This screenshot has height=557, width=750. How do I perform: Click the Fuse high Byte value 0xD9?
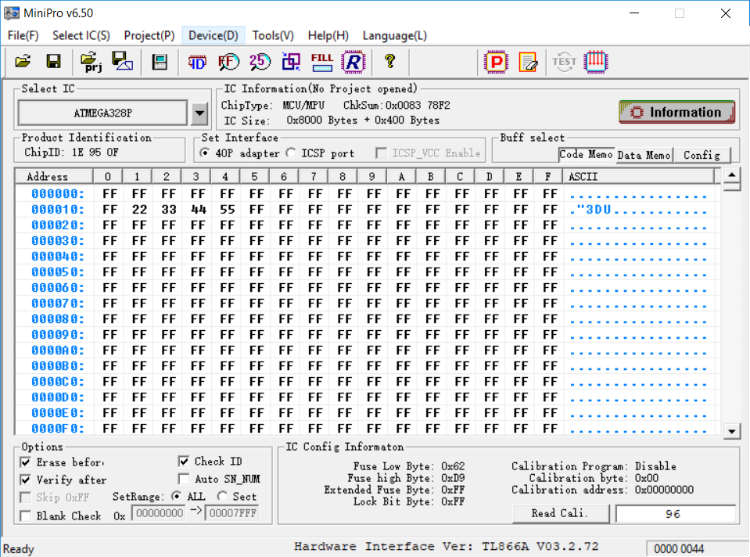453,478
